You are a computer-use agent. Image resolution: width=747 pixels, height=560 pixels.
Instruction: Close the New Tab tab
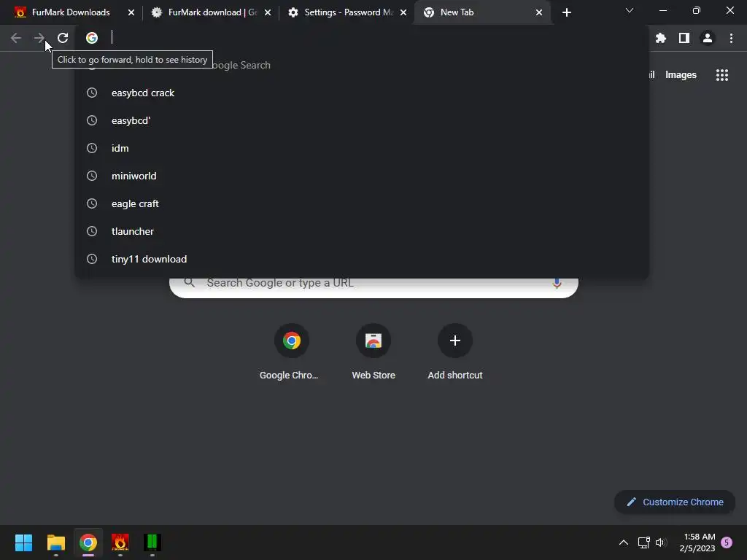pos(539,12)
